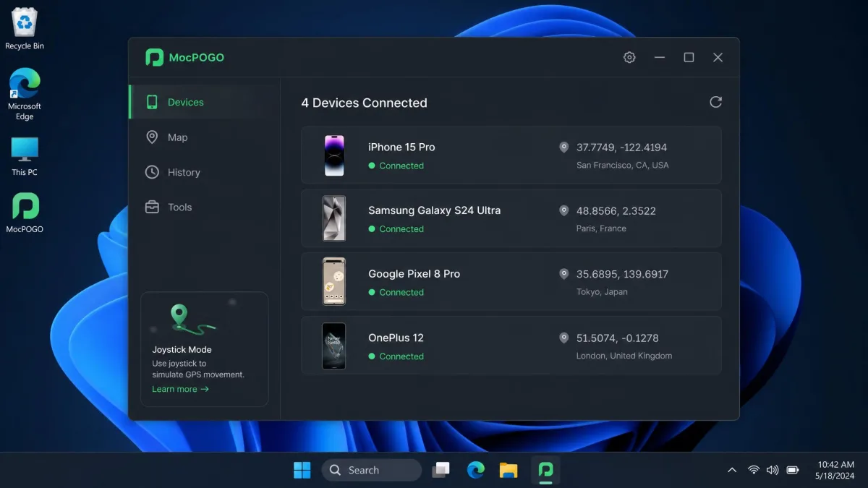Select Microsoft Edge desktop shortcut
This screenshot has height=488, width=868.
(x=25, y=94)
